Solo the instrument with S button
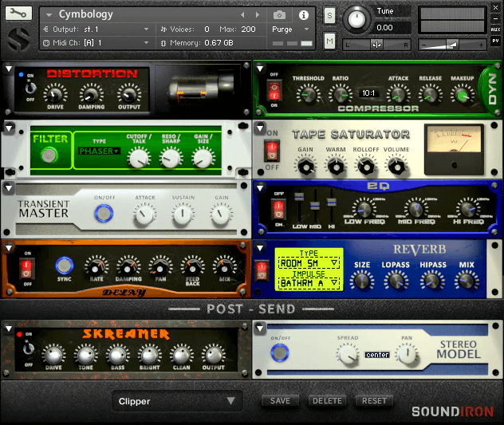The height and width of the screenshot is (425, 504). point(329,15)
